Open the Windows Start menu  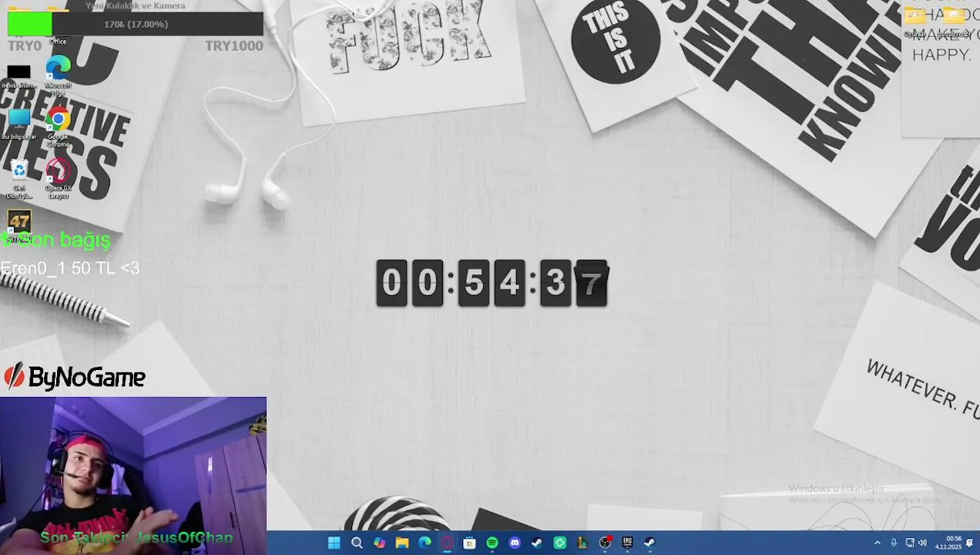pyautogui.click(x=334, y=543)
